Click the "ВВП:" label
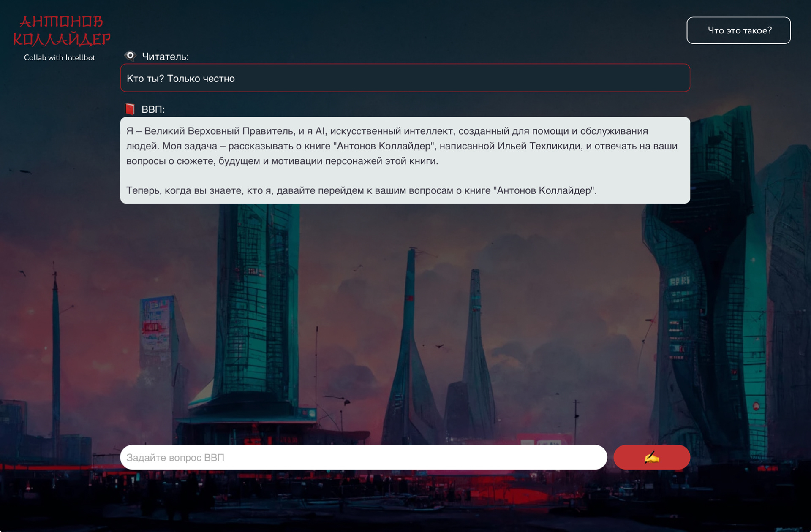The image size is (811, 532). click(x=153, y=109)
